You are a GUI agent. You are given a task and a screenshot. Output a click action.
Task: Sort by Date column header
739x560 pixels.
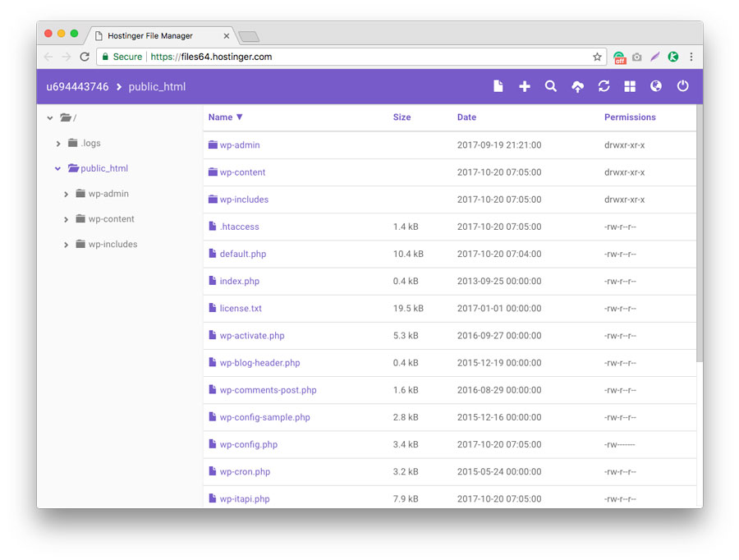click(466, 117)
